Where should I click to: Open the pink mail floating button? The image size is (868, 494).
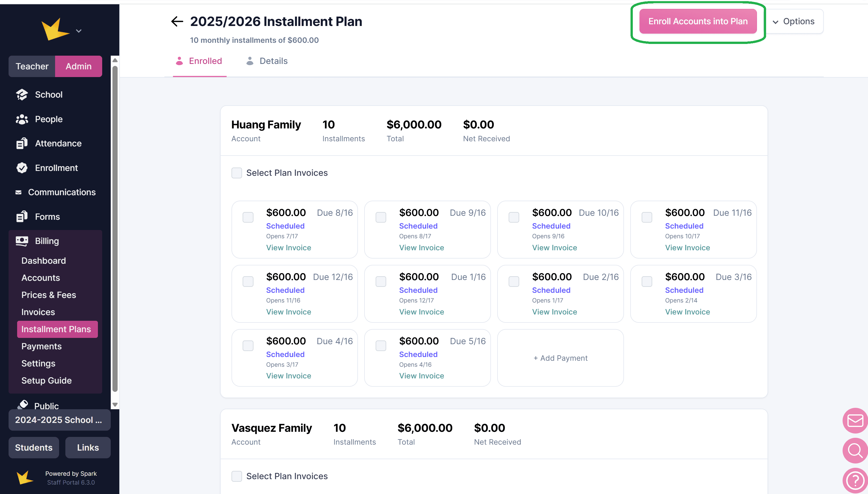coord(855,421)
